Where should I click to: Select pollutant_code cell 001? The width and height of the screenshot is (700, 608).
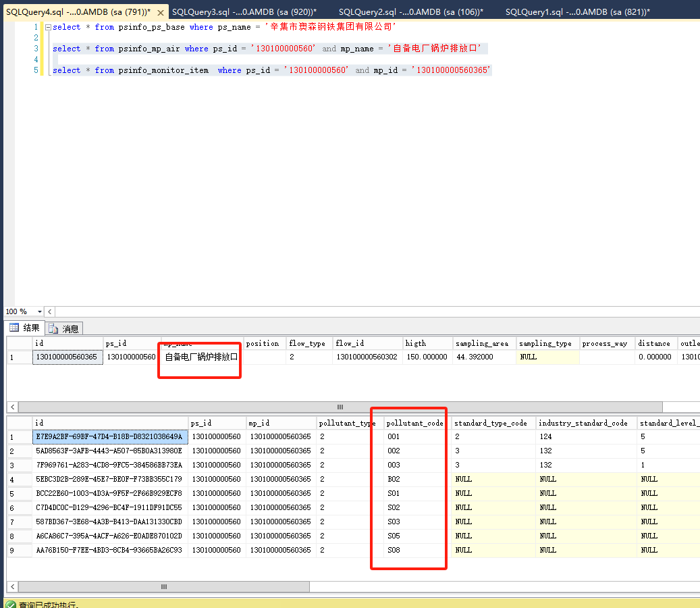[417, 436]
